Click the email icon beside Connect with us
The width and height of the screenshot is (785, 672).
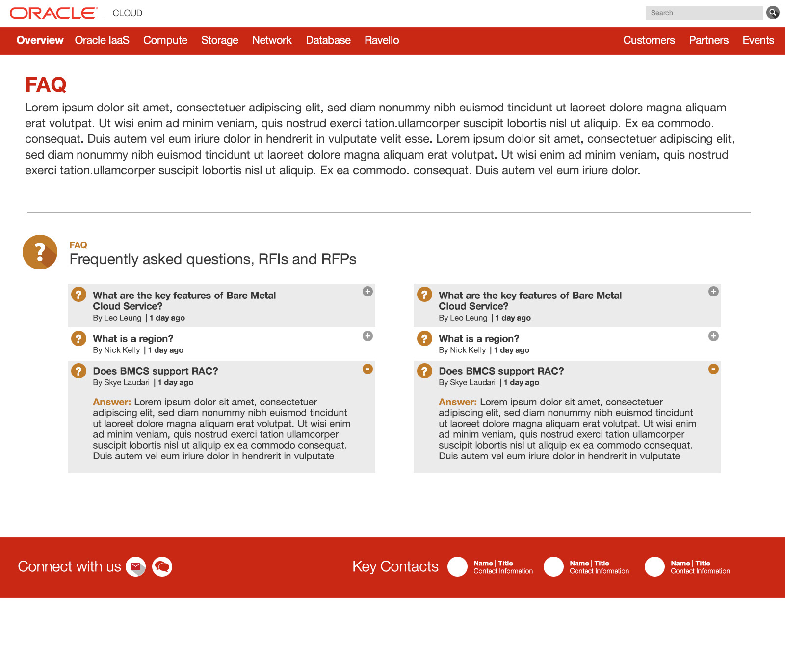pyautogui.click(x=136, y=567)
